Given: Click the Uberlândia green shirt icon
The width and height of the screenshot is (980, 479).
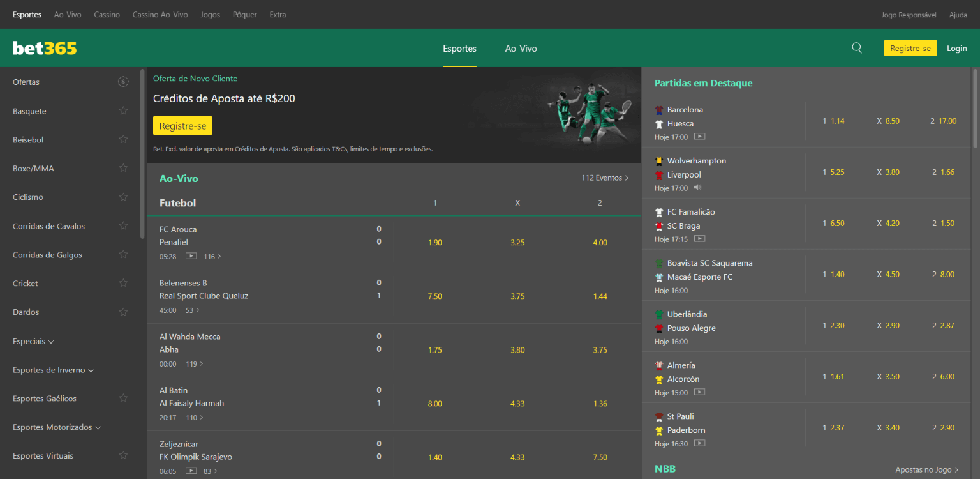Looking at the screenshot, I should click(659, 314).
